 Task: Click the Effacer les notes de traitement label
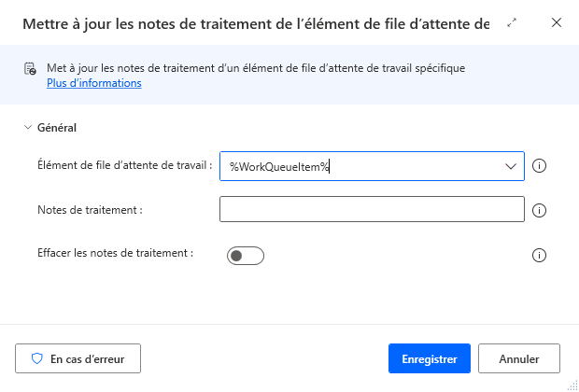pos(116,253)
